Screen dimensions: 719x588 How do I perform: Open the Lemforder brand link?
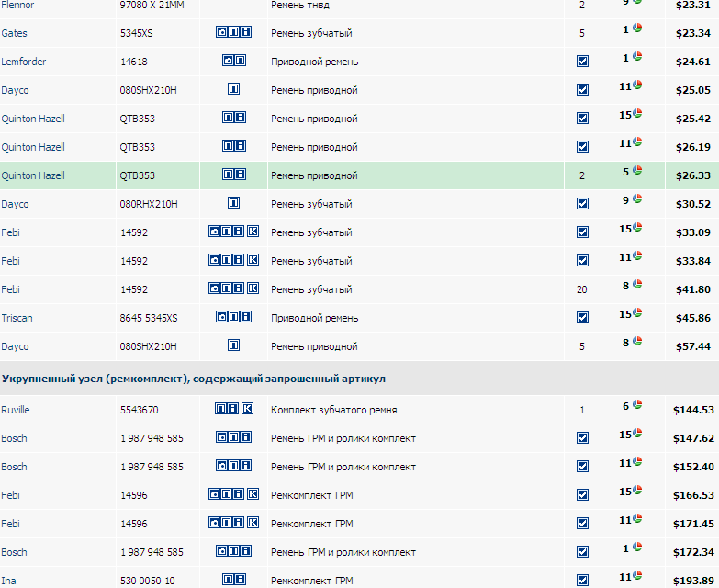click(23, 62)
